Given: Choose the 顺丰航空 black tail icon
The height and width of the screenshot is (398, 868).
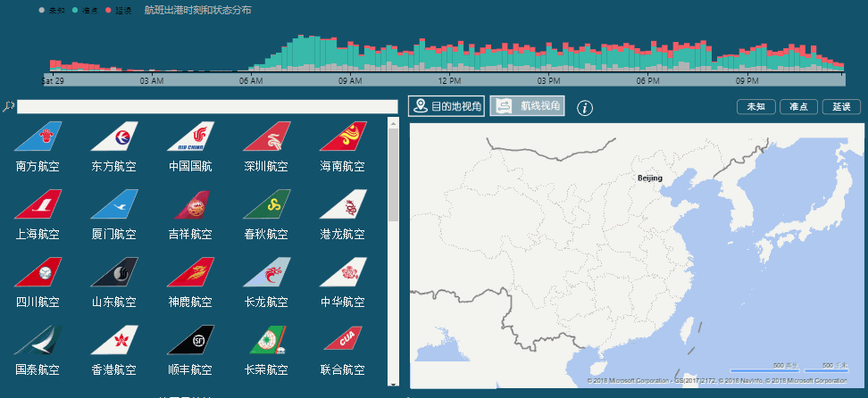Looking at the screenshot, I should click(x=190, y=340).
